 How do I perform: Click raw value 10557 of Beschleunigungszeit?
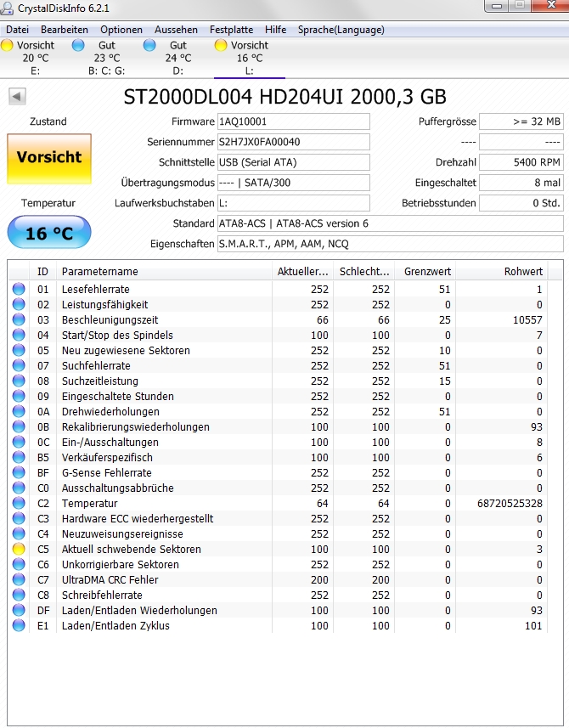pos(527,320)
